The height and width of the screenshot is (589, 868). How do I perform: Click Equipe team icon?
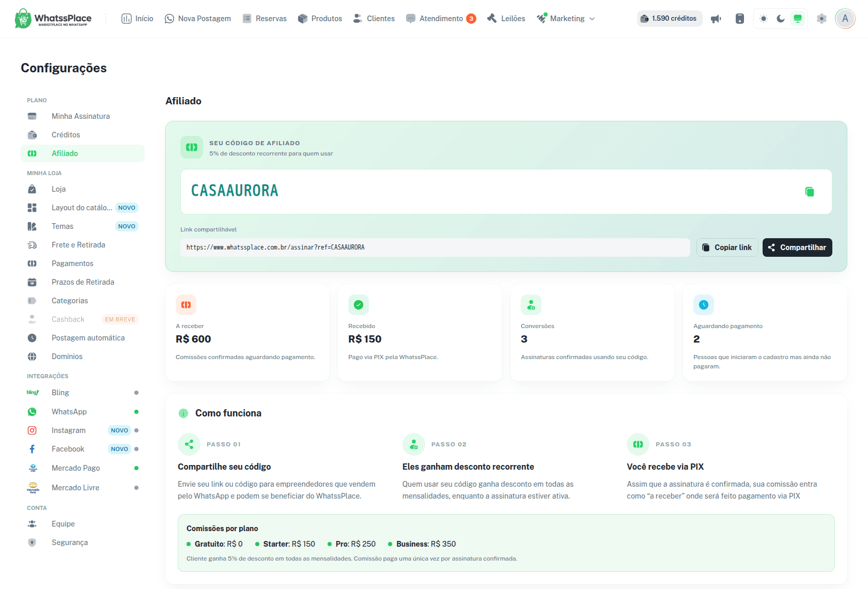pyautogui.click(x=32, y=524)
